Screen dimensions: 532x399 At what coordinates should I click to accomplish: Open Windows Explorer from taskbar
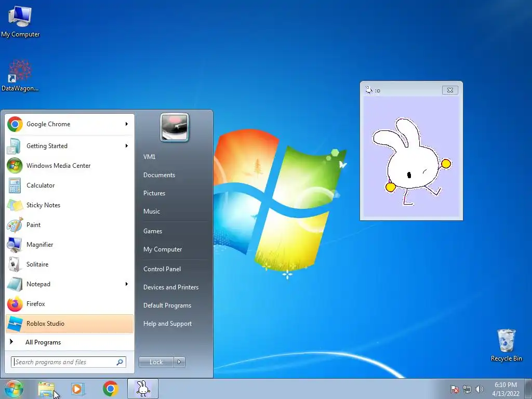pyautogui.click(x=46, y=389)
